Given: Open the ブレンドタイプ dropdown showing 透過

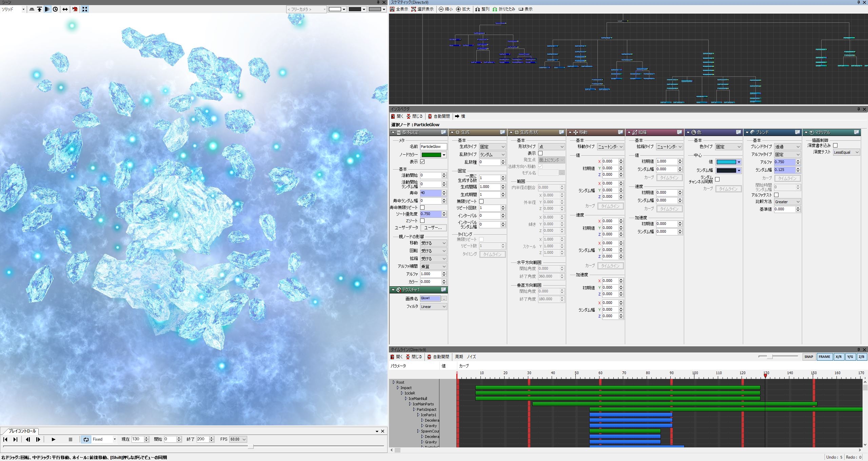Looking at the screenshot, I should pos(787,147).
